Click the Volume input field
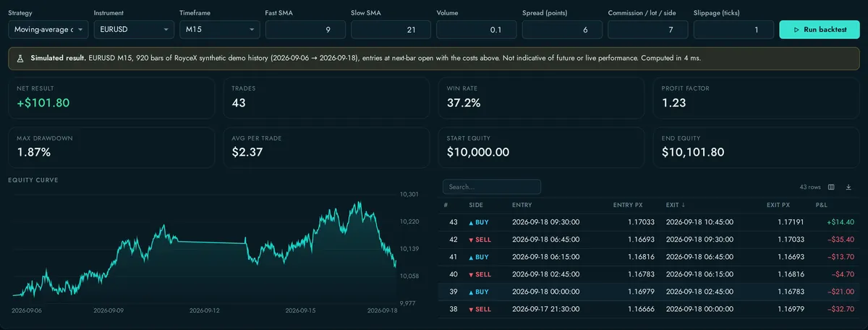Image resolution: width=868 pixels, height=330 pixels. [x=476, y=30]
